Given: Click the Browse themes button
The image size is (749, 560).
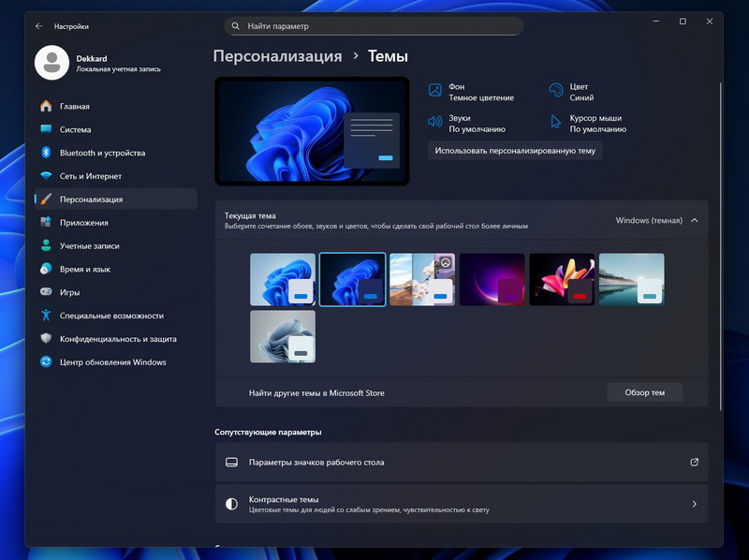Looking at the screenshot, I should click(644, 392).
